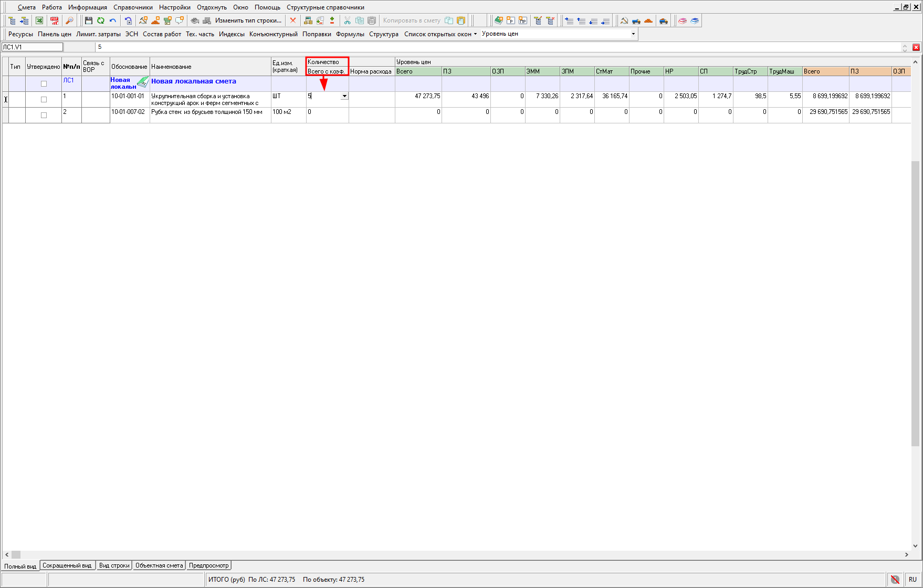This screenshot has height=588, width=923.
Task: Tick the Утверждено checkbox in row 1
Action: point(44,99)
